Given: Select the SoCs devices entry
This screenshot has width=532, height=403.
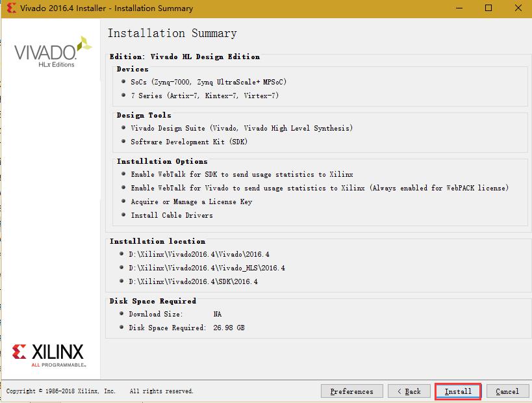Looking at the screenshot, I should [x=209, y=82].
